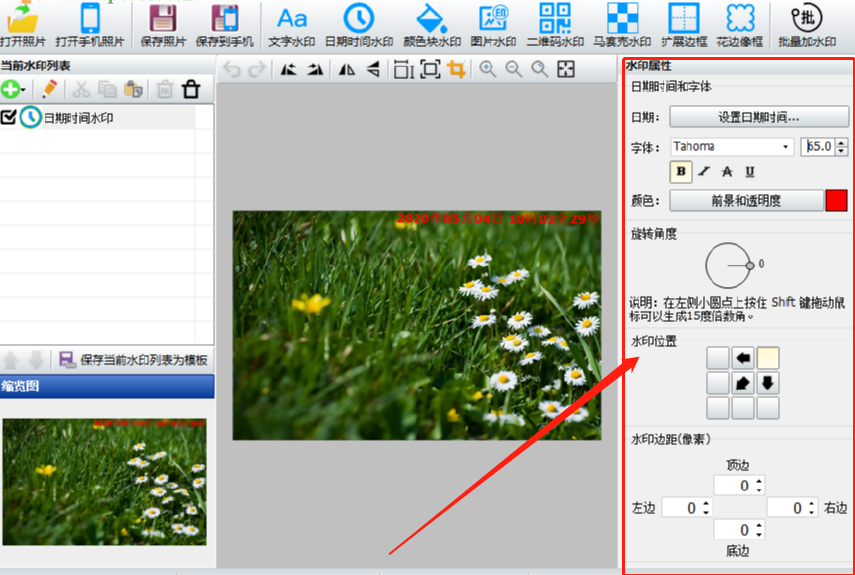Click 前景和透明度 button
Viewport: 855px width, 575px height.
click(x=746, y=201)
